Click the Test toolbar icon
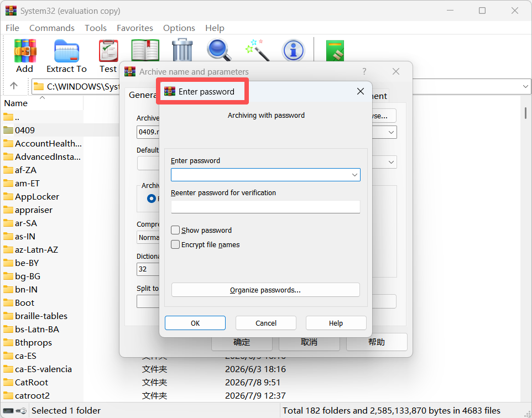532x418 pixels. click(x=108, y=51)
